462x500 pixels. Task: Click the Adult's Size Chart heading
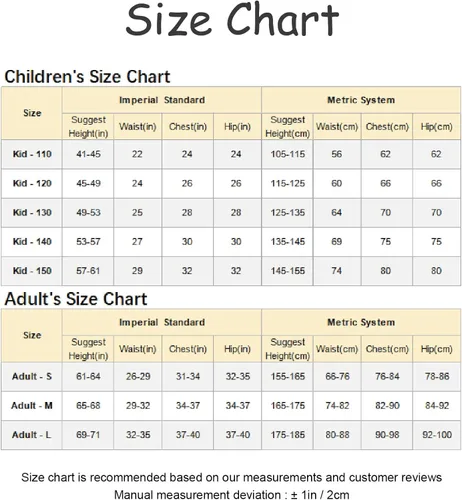point(76,299)
